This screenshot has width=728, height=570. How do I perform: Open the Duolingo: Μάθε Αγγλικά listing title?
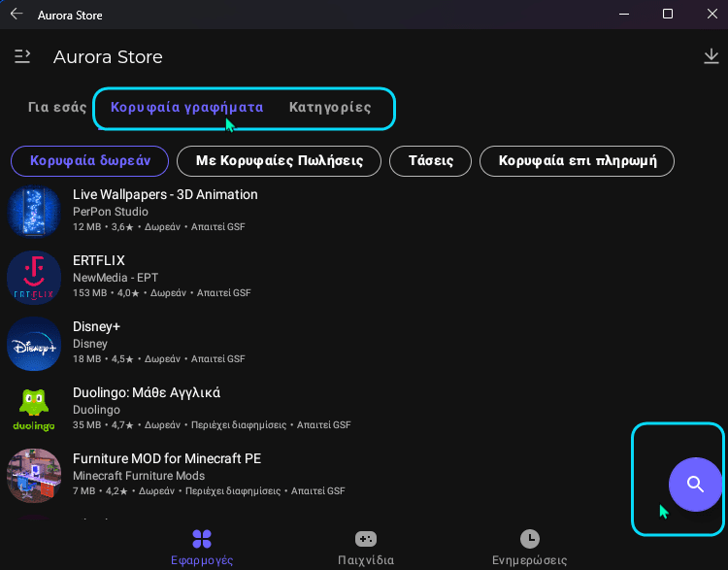(x=147, y=393)
